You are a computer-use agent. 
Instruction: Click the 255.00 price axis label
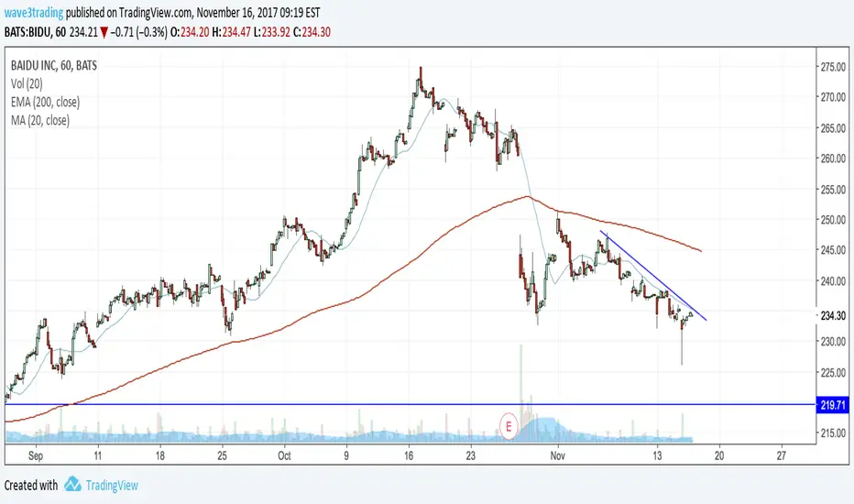(833, 190)
